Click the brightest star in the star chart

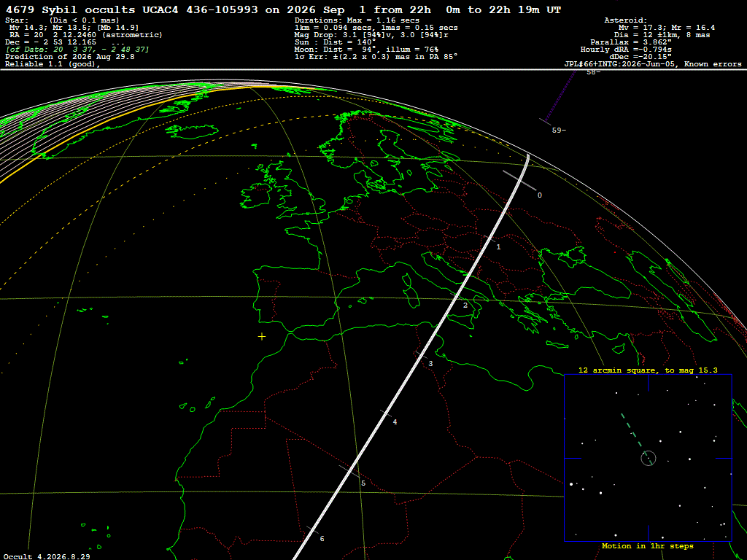click(x=571, y=484)
